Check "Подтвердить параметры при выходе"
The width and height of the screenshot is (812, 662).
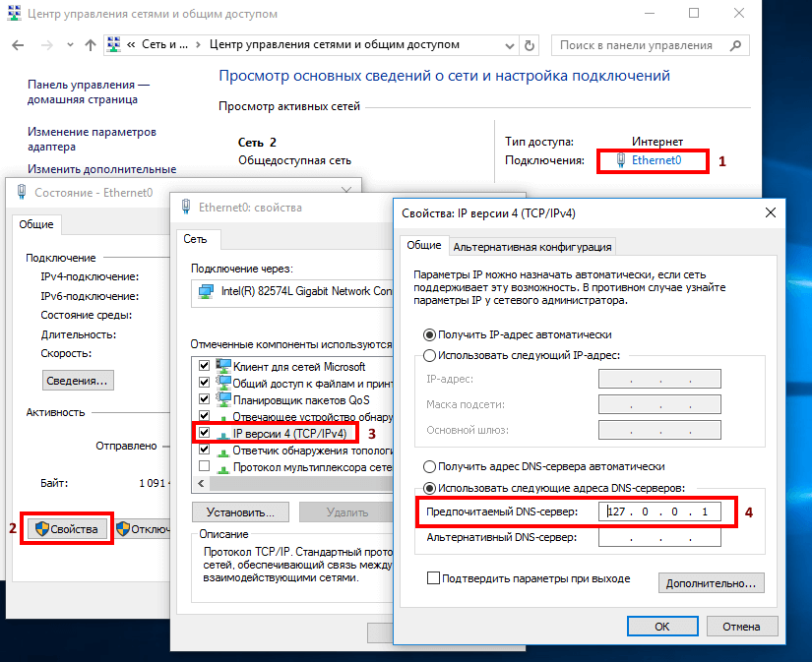[433, 578]
